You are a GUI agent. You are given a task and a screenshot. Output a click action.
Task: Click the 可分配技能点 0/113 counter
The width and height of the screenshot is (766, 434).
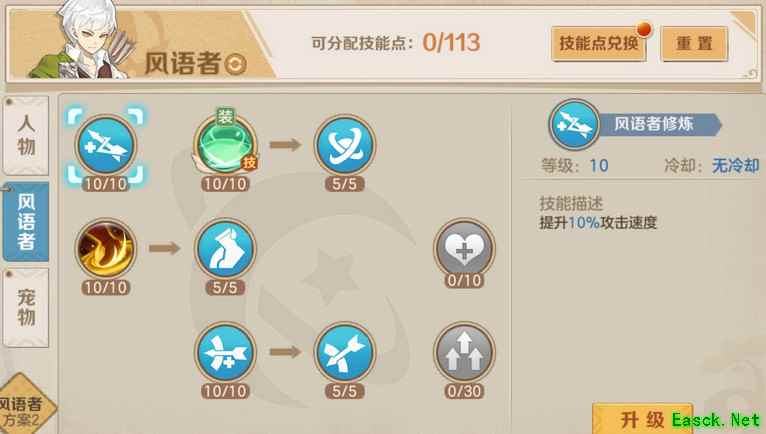point(396,43)
